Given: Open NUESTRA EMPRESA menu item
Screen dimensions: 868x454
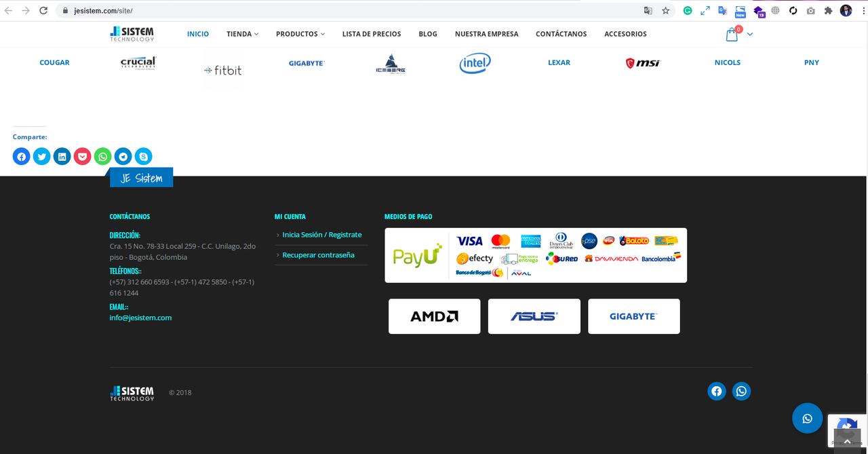Looking at the screenshot, I should [x=487, y=34].
